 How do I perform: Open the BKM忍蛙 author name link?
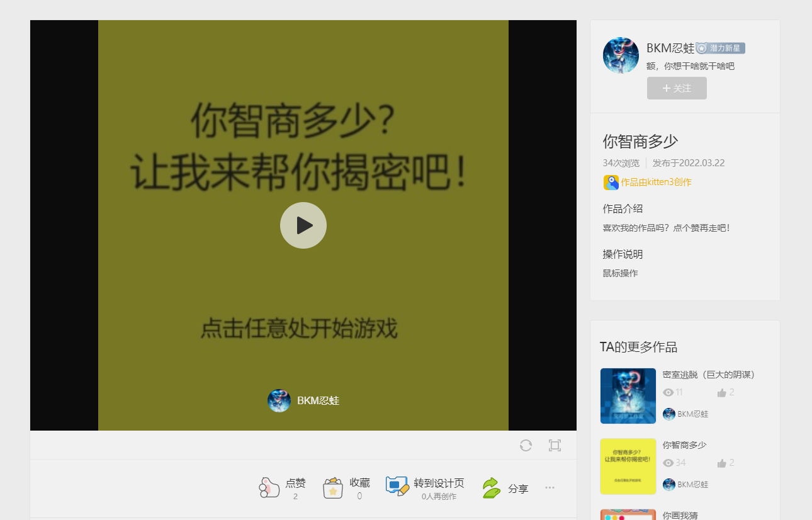pos(670,48)
